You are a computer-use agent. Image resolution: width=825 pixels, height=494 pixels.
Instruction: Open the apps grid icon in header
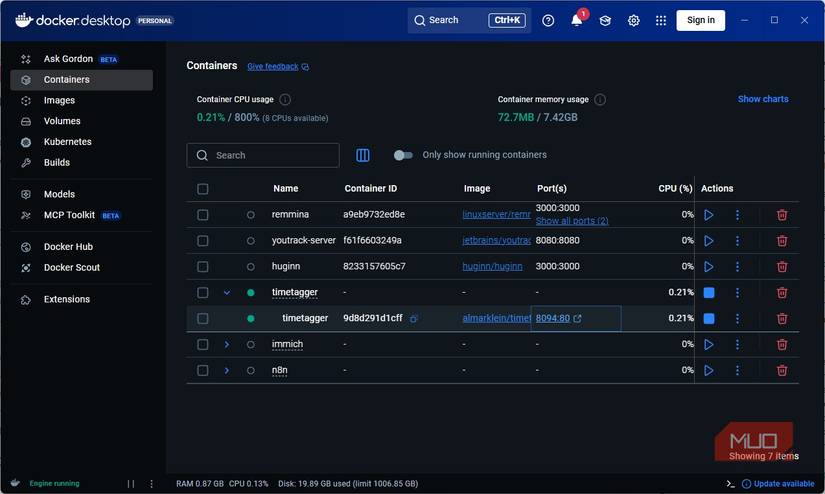point(661,21)
